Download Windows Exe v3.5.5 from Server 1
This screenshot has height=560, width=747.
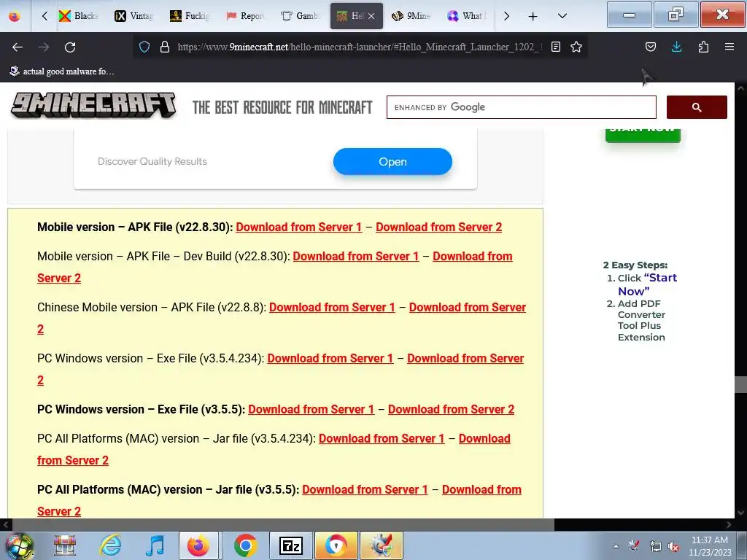click(311, 409)
